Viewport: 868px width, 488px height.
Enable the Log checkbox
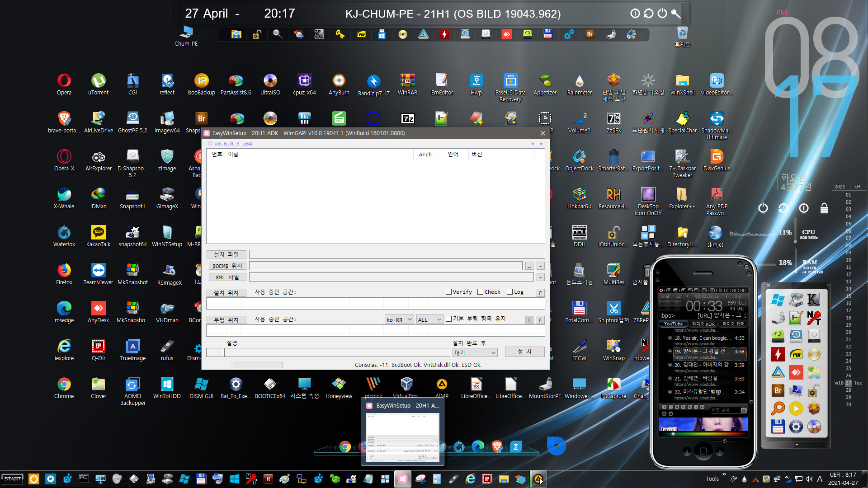(509, 292)
